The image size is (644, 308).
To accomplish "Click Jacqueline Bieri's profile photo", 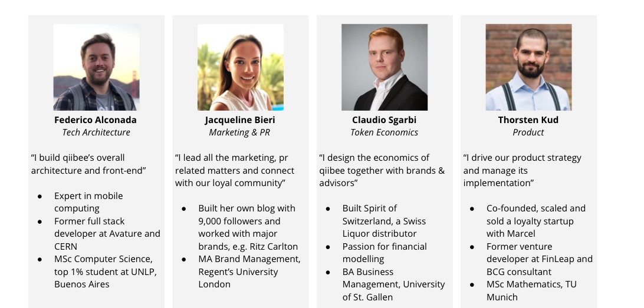I will point(240,67).
